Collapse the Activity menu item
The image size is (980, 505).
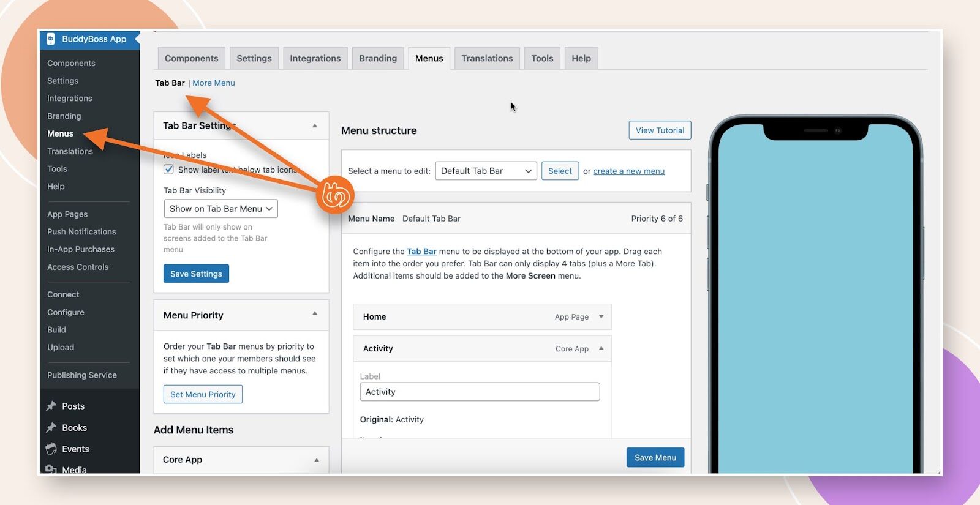click(601, 348)
